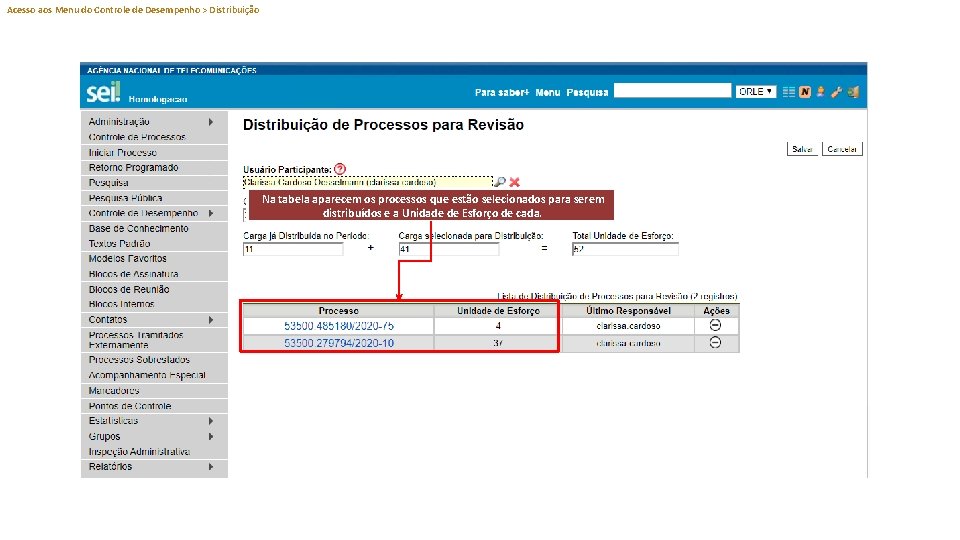This screenshot has width=960, height=540.
Task: Remove process 53500.485180/2020-75 using minus icon
Action: (715, 326)
